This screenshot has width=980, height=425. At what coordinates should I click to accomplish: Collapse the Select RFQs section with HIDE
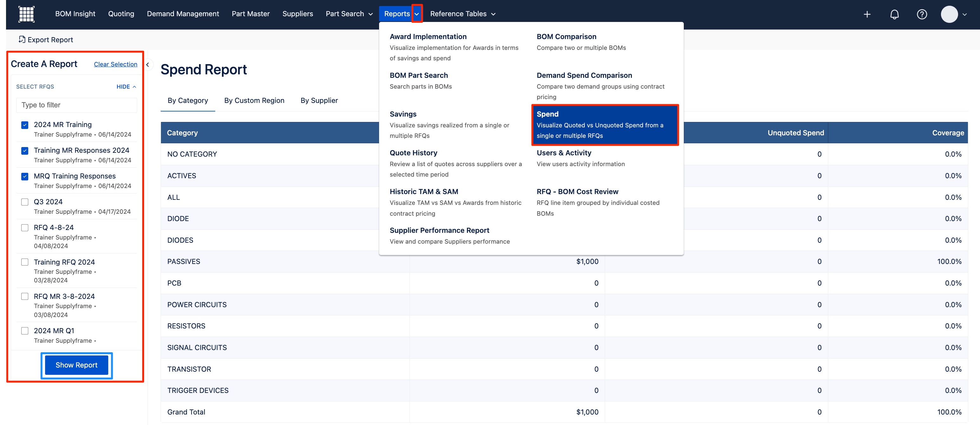pos(126,87)
